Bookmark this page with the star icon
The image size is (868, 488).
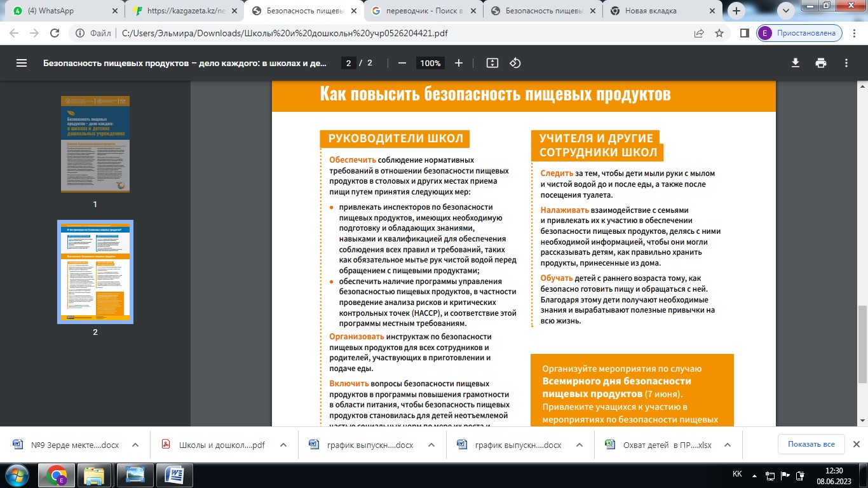click(719, 34)
